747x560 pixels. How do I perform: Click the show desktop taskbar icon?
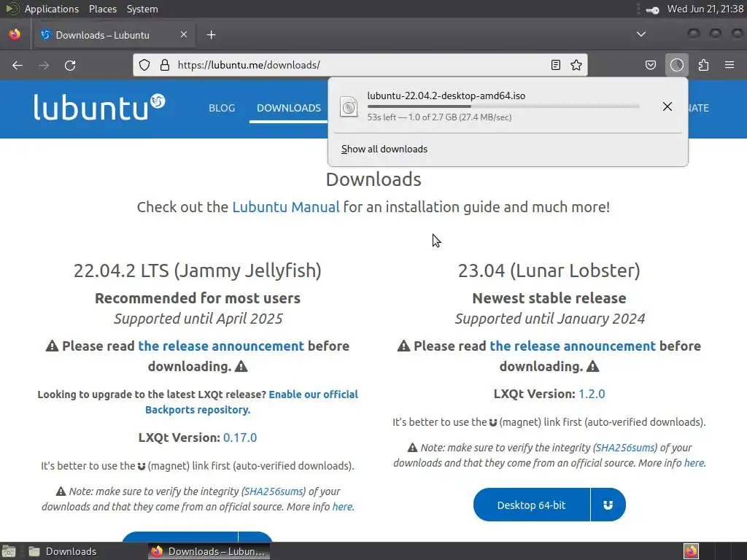(9, 551)
